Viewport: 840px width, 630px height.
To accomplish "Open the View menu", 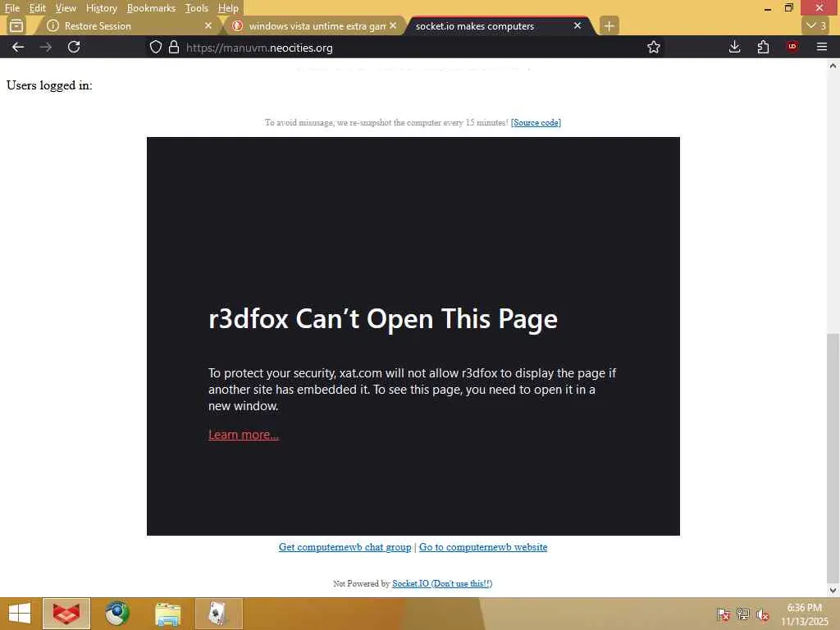I will coord(66,8).
